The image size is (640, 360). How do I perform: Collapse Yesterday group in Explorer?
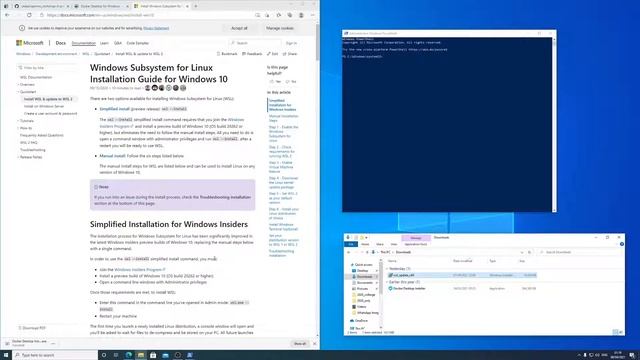[387, 269]
